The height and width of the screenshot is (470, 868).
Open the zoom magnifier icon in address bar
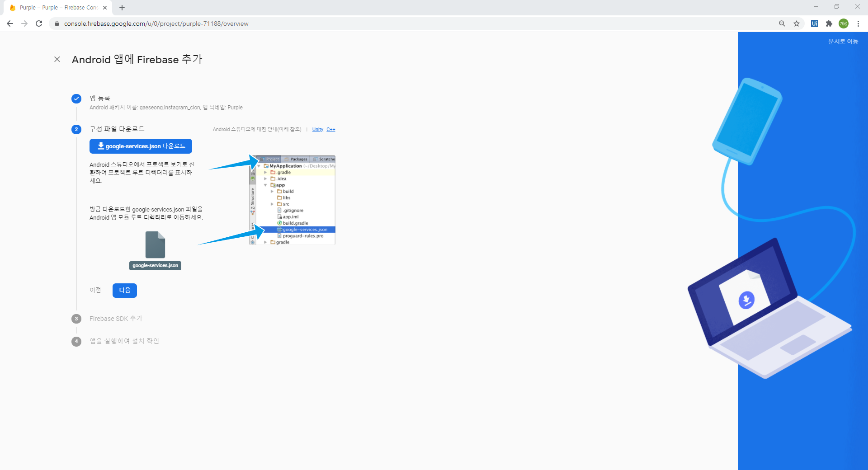click(x=782, y=23)
